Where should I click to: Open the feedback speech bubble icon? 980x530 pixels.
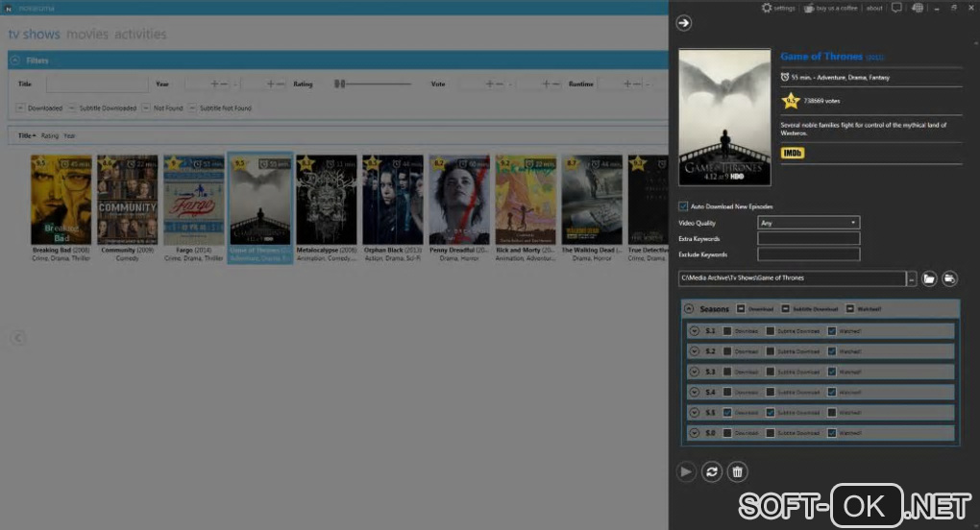point(896,8)
